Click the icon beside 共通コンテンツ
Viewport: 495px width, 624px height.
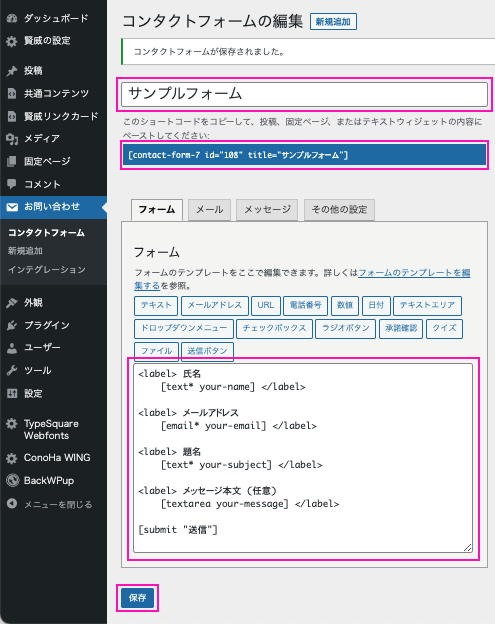click(x=12, y=94)
